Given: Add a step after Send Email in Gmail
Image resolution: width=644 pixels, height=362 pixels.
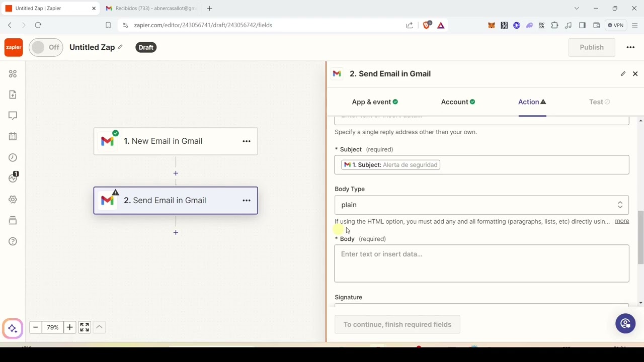Looking at the screenshot, I should click(176, 232).
